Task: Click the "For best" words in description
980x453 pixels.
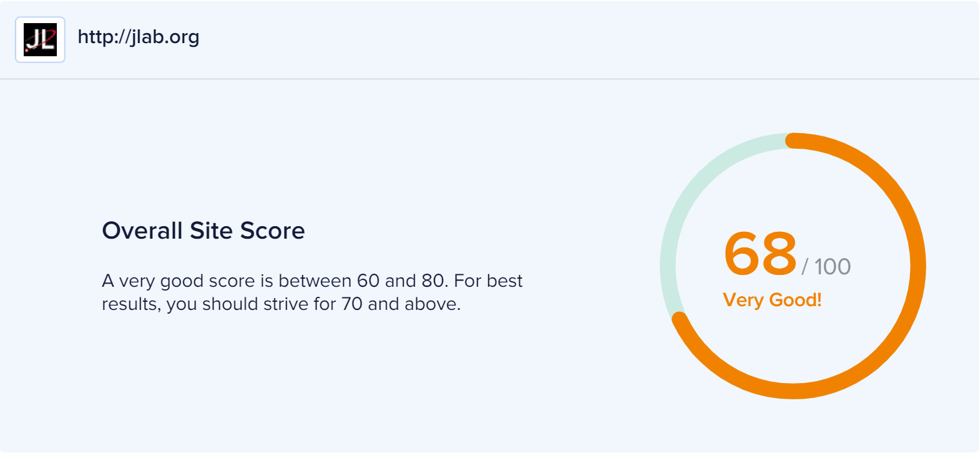Action: 488,281
